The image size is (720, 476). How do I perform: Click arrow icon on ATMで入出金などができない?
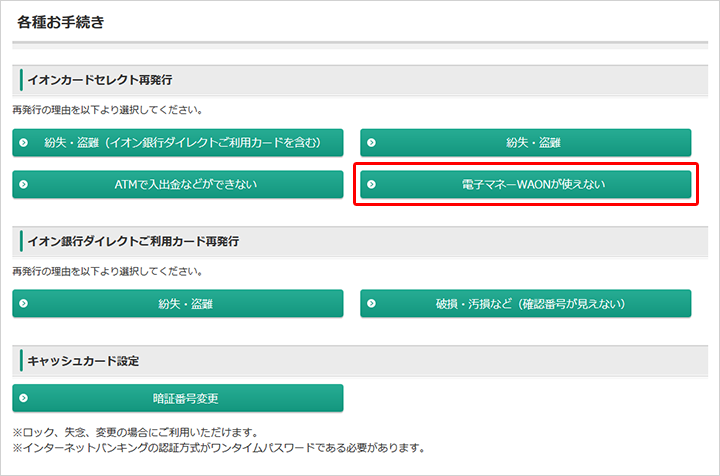point(24,185)
